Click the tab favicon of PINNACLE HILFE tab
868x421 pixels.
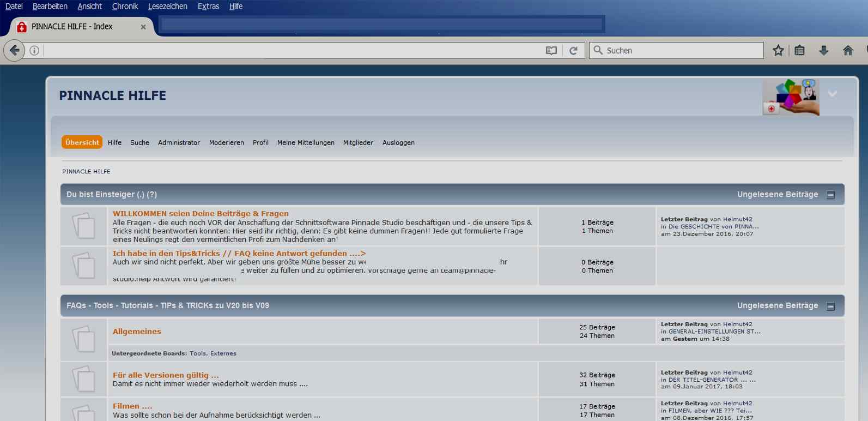(x=22, y=27)
